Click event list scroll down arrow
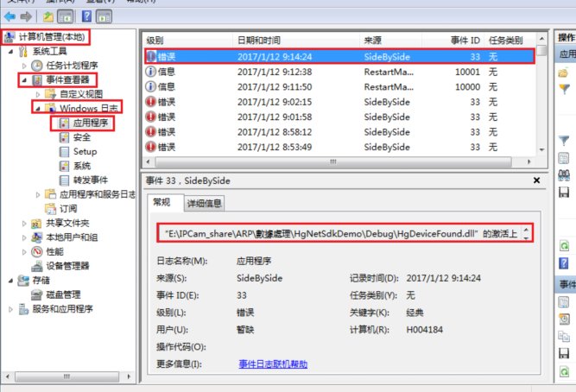 (x=541, y=150)
